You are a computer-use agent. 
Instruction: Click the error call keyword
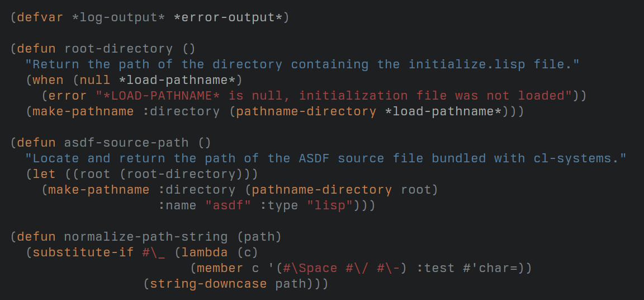pyautogui.click(x=68, y=96)
